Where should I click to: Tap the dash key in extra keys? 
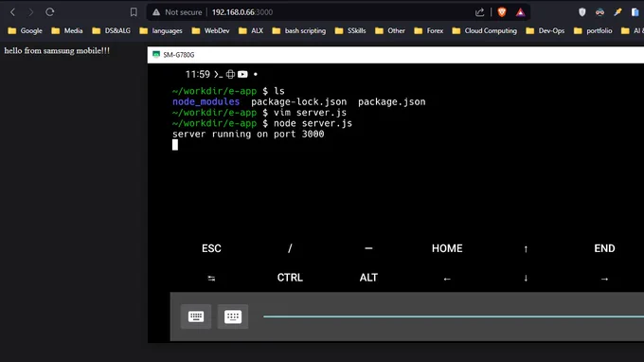368,248
